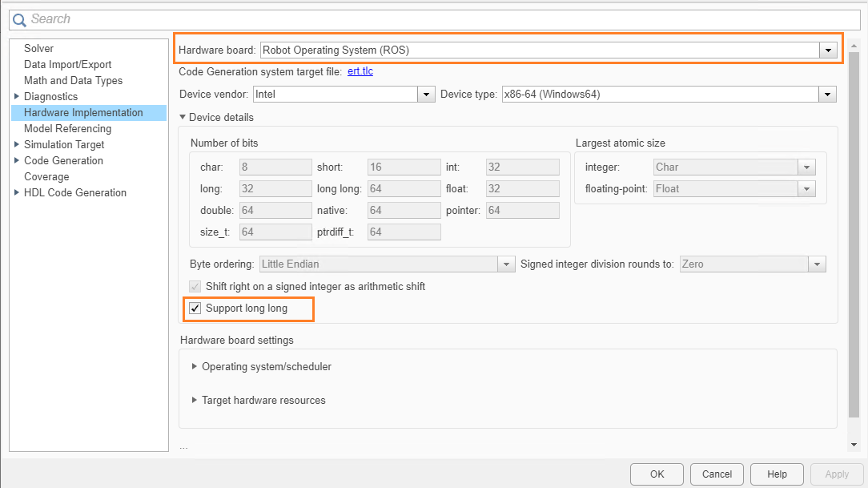Expand Target hardware resources section
The width and height of the screenshot is (868, 488).
(195, 400)
